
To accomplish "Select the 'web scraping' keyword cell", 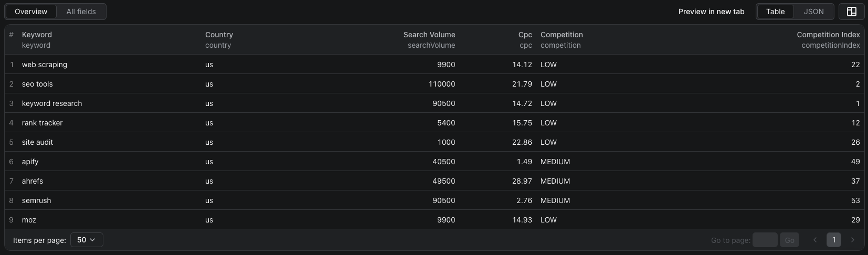I will (x=45, y=65).
